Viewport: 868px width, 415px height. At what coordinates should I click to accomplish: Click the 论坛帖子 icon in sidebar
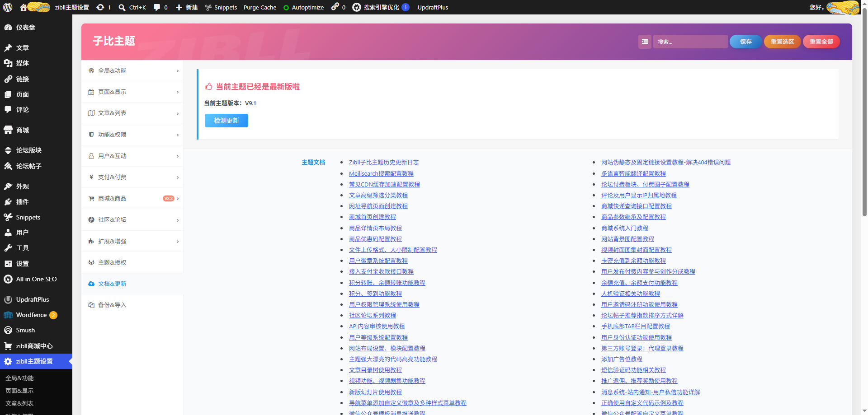(8, 166)
